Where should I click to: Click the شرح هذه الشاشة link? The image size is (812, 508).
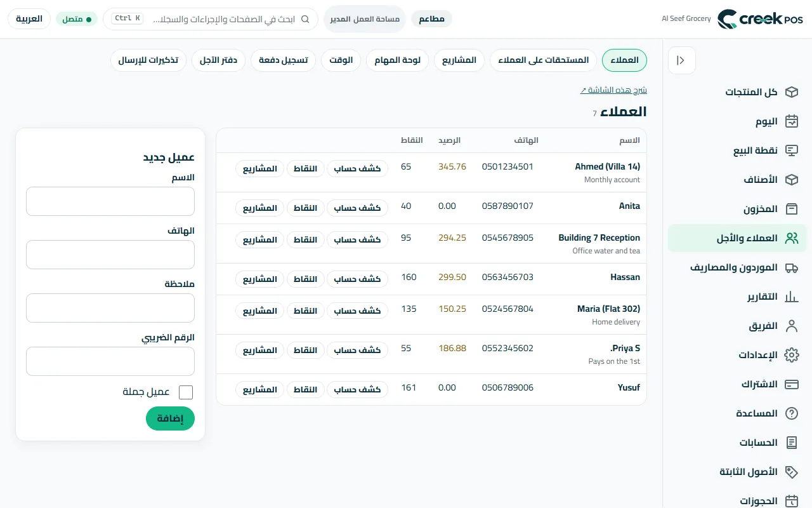613,90
